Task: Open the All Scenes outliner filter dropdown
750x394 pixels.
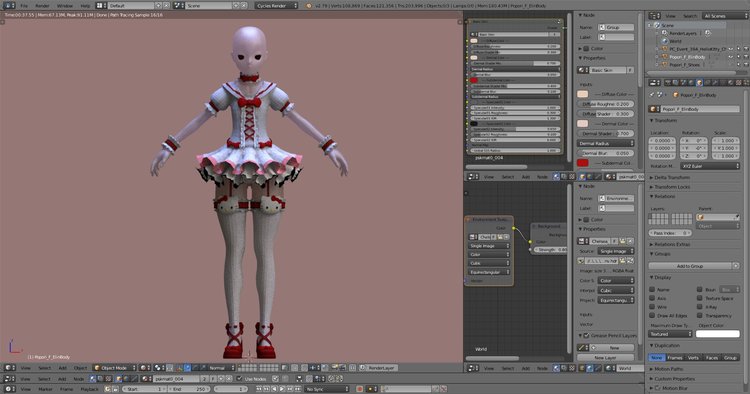Action: point(724,16)
